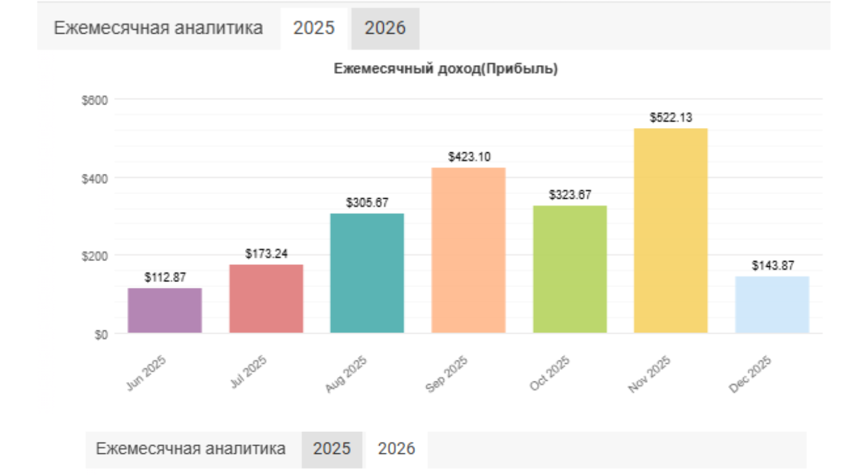Click the $305.67 value label

click(367, 203)
